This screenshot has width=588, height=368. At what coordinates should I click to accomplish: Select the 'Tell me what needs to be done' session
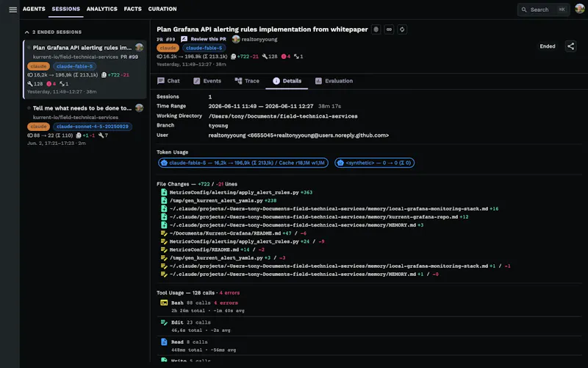click(x=85, y=125)
